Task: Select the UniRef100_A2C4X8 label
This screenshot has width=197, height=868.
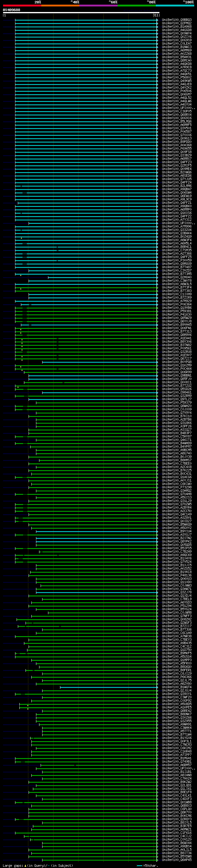Action: 176,467
